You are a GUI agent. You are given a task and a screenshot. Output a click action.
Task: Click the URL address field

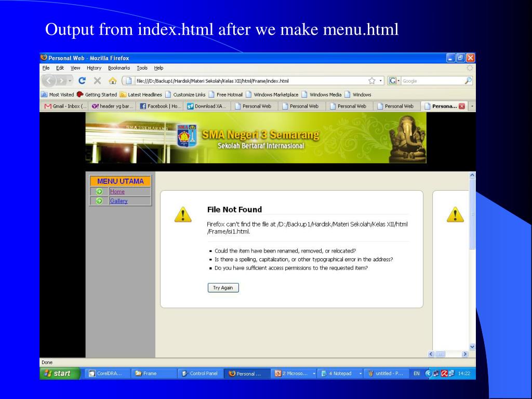coord(251,81)
